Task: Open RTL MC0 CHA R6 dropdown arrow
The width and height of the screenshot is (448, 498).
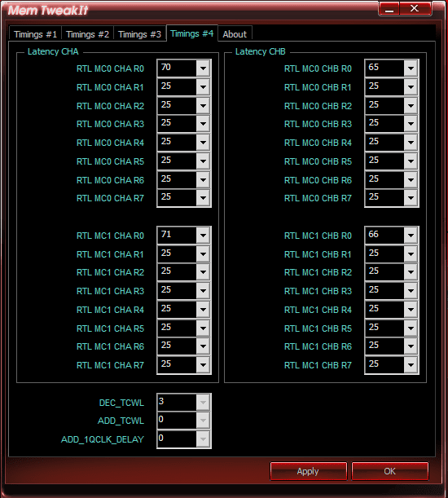Action: [203, 180]
